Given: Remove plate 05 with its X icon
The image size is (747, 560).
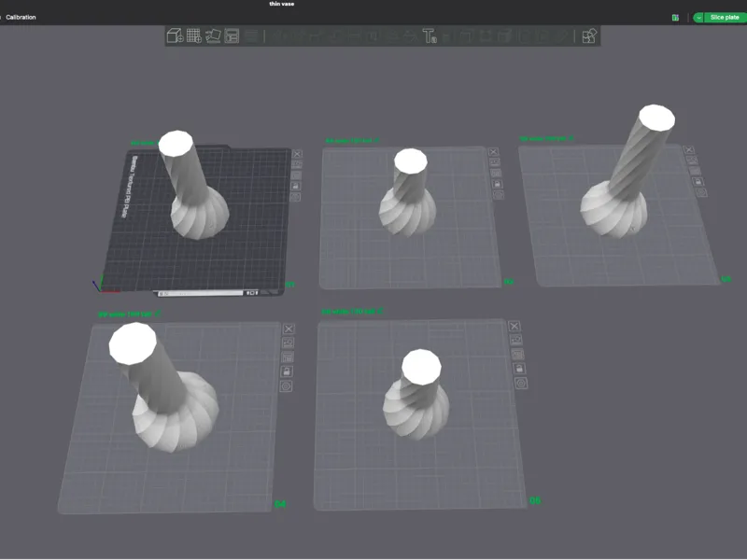Looking at the screenshot, I should [x=514, y=326].
